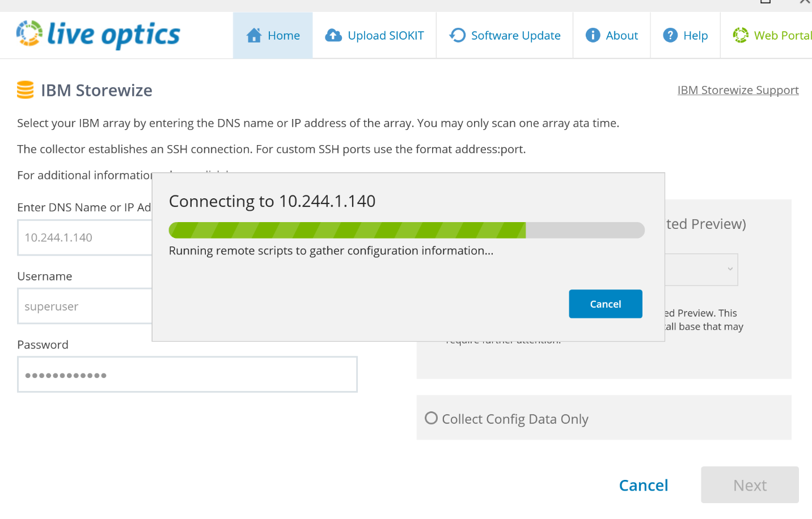The width and height of the screenshot is (812, 519).
Task: Click the Help question mark icon
Action: pyautogui.click(x=670, y=36)
